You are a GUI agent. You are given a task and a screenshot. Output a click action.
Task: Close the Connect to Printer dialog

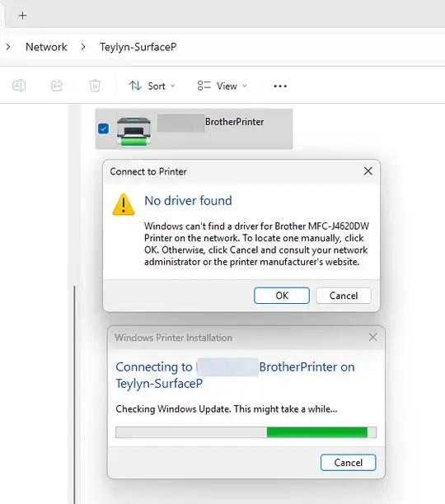[x=368, y=171]
